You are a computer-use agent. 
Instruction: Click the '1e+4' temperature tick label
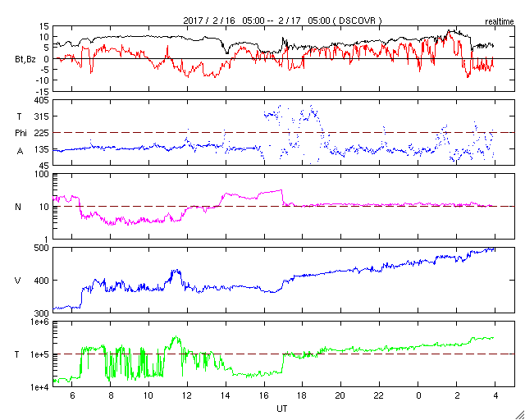point(40,387)
